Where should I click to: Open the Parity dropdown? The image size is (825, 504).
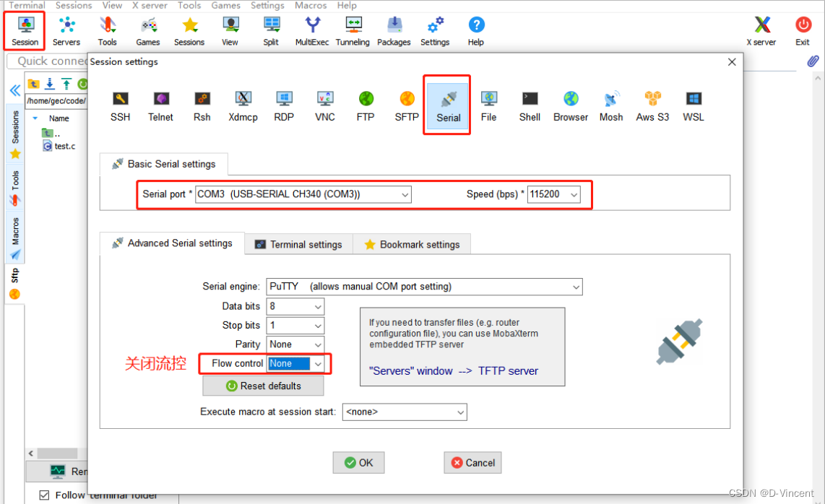(x=295, y=344)
